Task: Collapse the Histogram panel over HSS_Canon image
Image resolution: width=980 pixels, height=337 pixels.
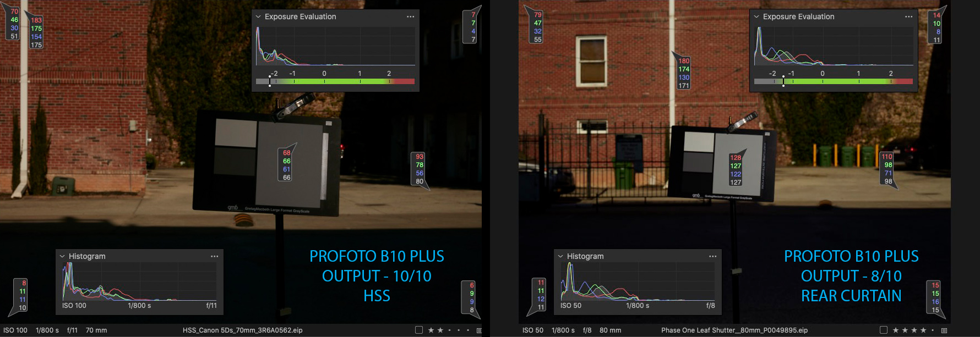Action: tap(62, 256)
